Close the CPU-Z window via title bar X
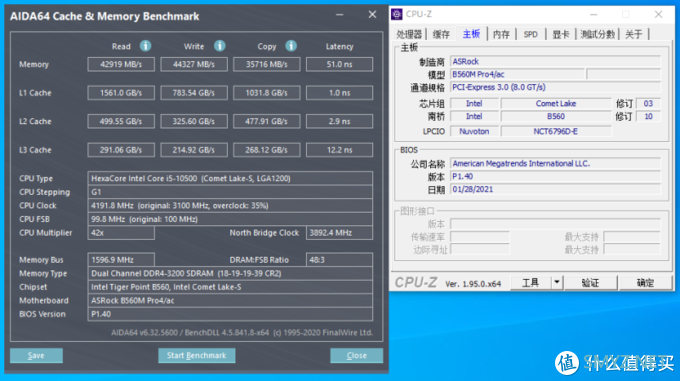The width and height of the screenshot is (680, 381). pos(658,14)
